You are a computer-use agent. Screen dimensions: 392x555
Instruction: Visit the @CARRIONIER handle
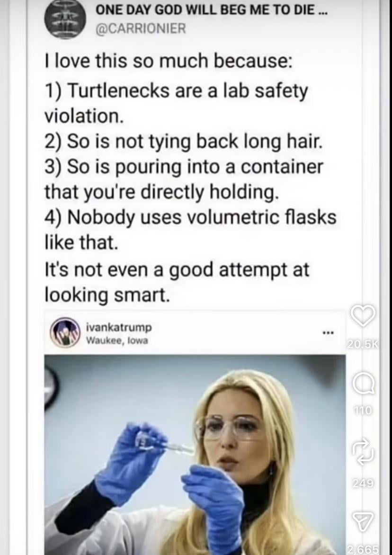pos(141,28)
